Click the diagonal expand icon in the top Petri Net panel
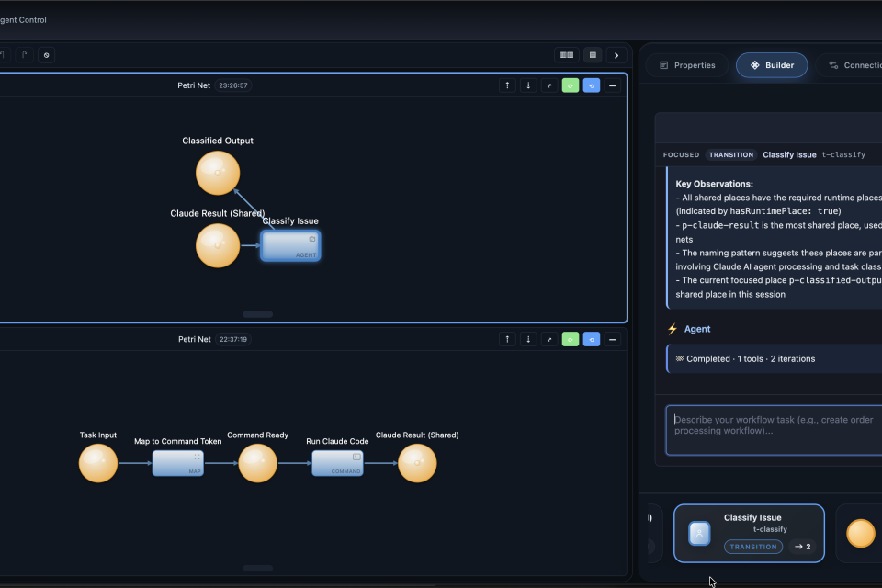Viewport: 882px width, 588px height. (549, 85)
